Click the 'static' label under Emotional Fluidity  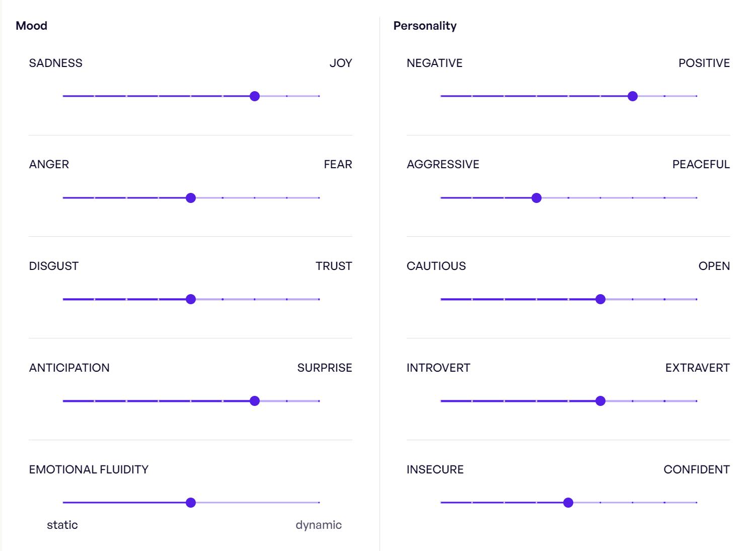coord(62,525)
